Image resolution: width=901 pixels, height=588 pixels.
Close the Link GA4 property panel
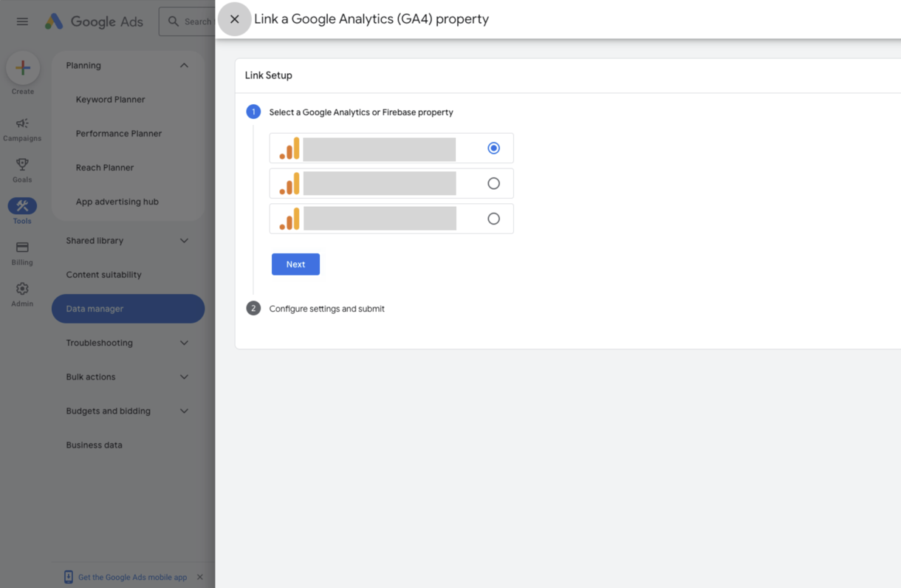(234, 19)
